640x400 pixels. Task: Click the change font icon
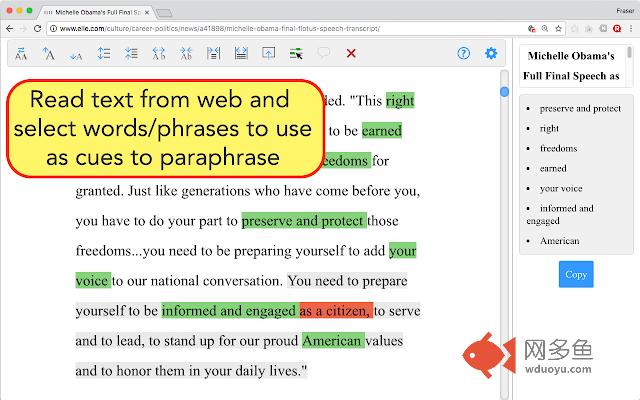[x=22, y=54]
